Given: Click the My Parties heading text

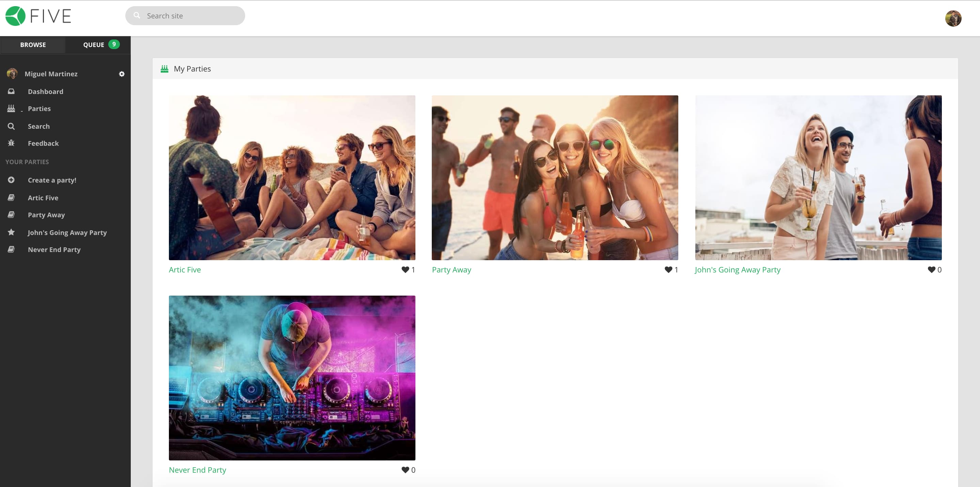Looking at the screenshot, I should coord(192,69).
